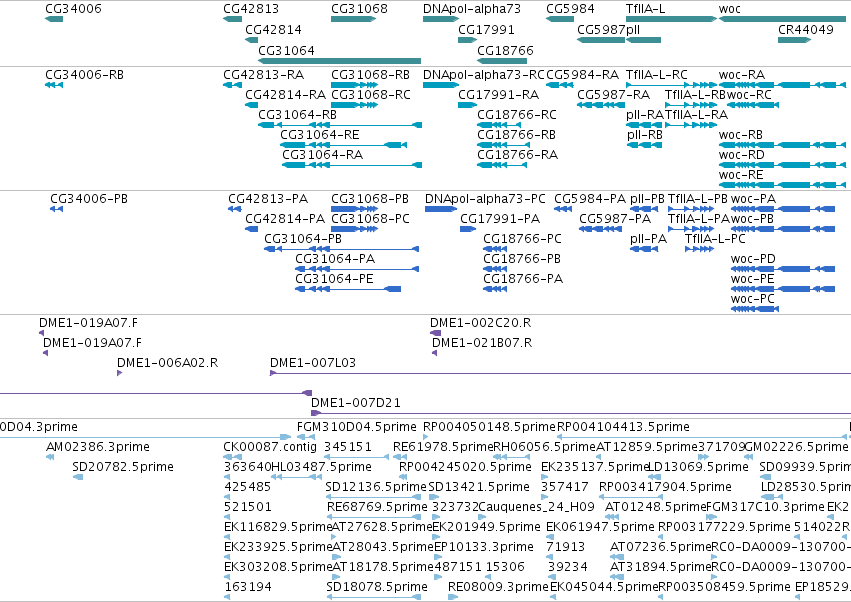Open the CG31064 gene label
Screen dimensions: 851x602
tap(287, 50)
